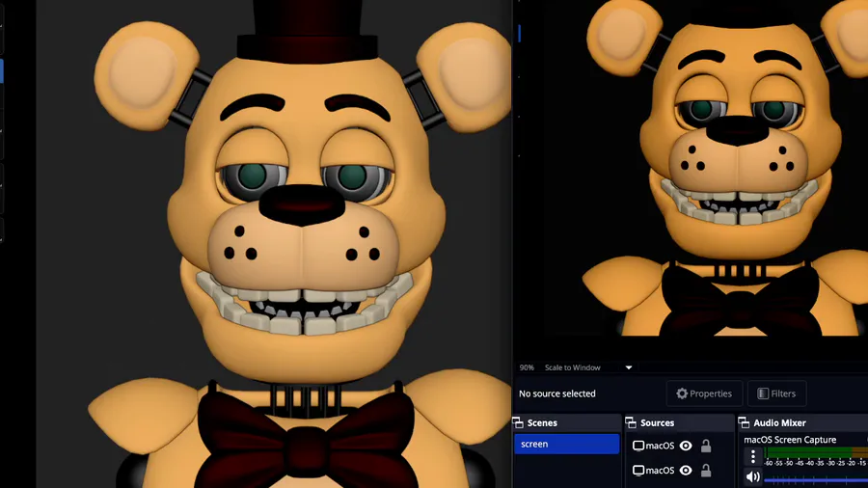868x488 pixels.
Task: Click the first macOS source display icon
Action: (x=638, y=446)
